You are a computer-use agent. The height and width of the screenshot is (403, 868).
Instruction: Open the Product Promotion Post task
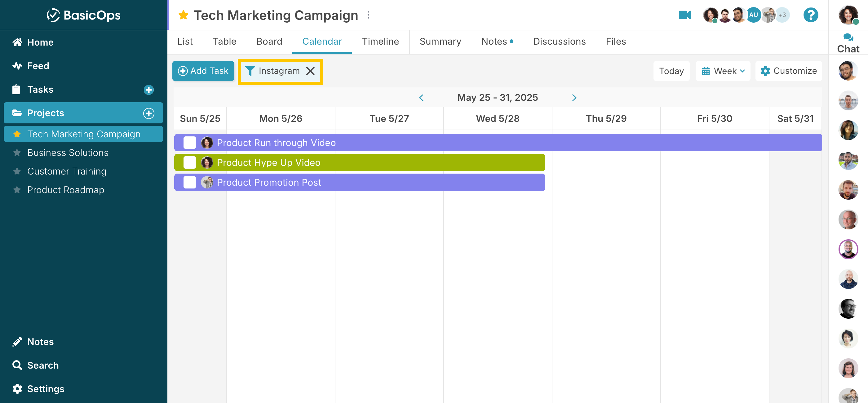click(x=359, y=182)
